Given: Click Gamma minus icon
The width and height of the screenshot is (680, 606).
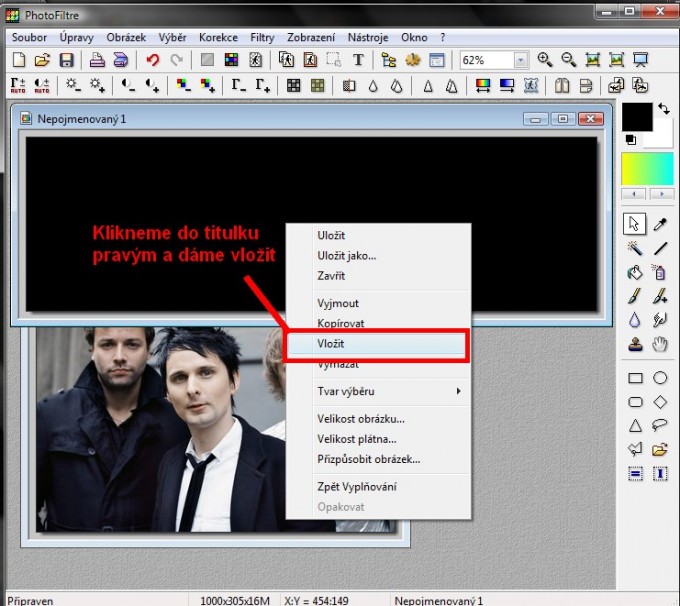Looking at the screenshot, I should [239, 85].
